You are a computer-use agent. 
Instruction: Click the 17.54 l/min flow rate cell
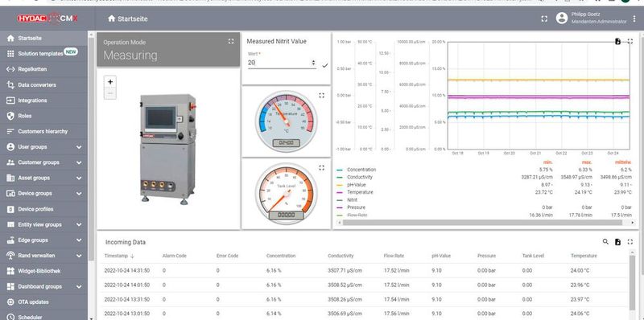(x=396, y=299)
